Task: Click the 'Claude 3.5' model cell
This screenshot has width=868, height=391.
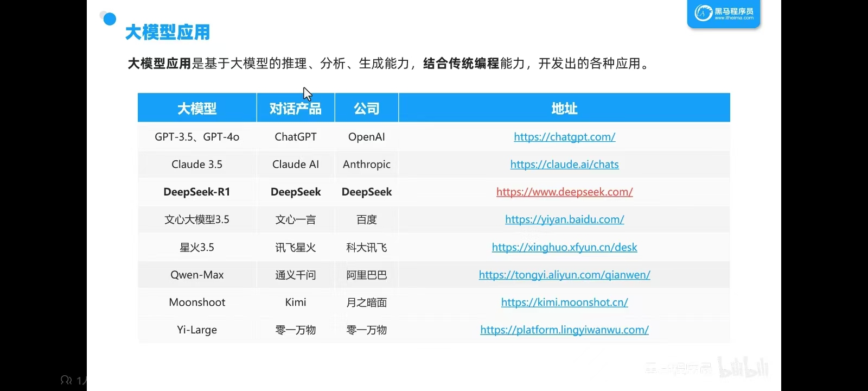Action: (x=197, y=164)
